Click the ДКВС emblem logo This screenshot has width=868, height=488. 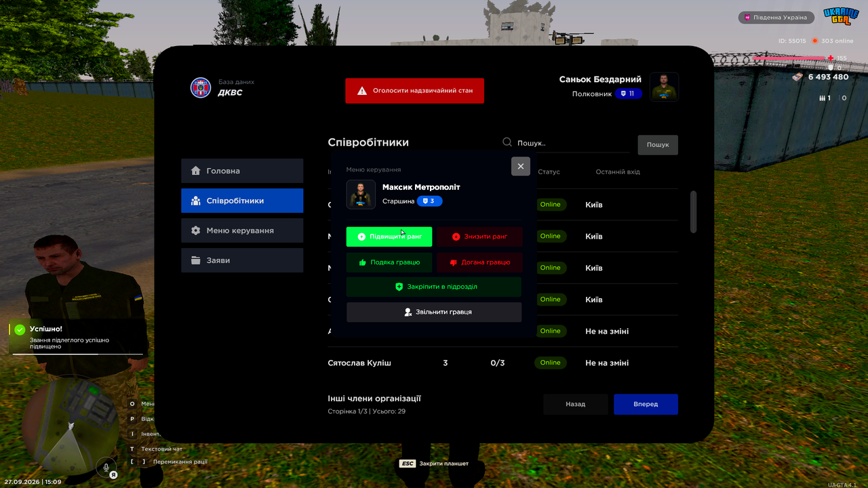(201, 87)
